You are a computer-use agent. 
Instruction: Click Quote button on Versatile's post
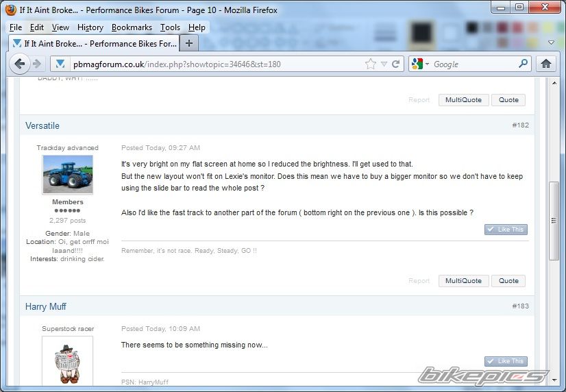tap(508, 280)
